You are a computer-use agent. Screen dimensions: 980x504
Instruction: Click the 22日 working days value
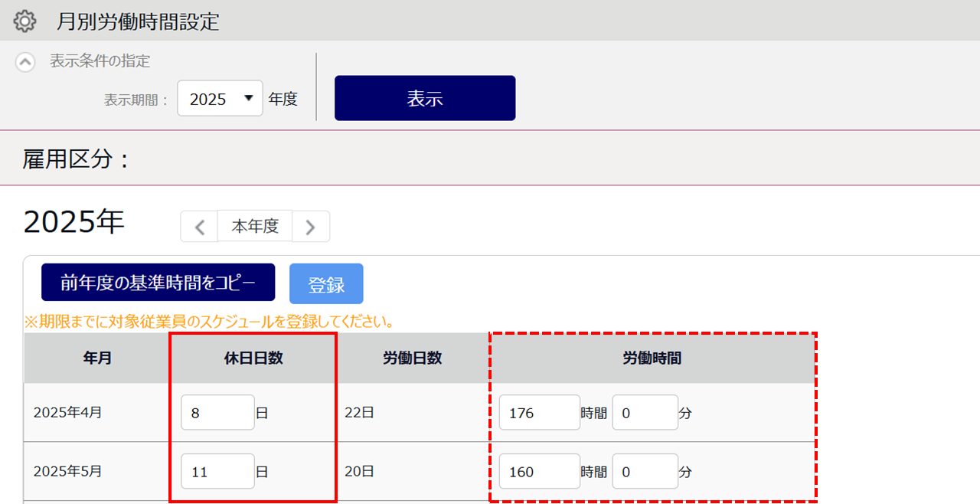[359, 413]
